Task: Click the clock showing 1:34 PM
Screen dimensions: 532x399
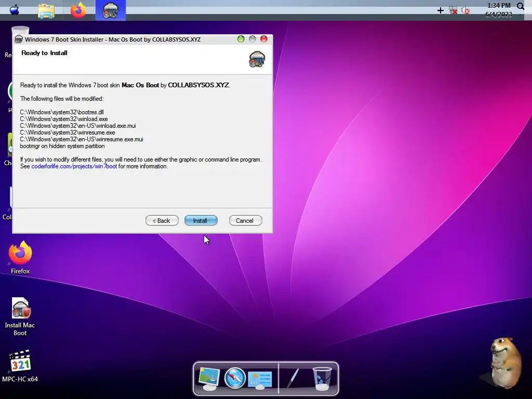Action: tap(499, 5)
